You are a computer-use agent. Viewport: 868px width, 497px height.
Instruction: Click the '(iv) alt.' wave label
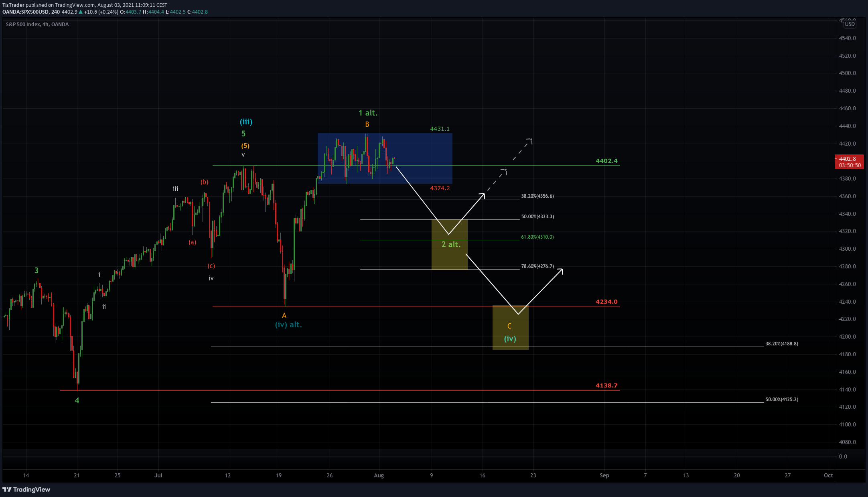click(288, 325)
